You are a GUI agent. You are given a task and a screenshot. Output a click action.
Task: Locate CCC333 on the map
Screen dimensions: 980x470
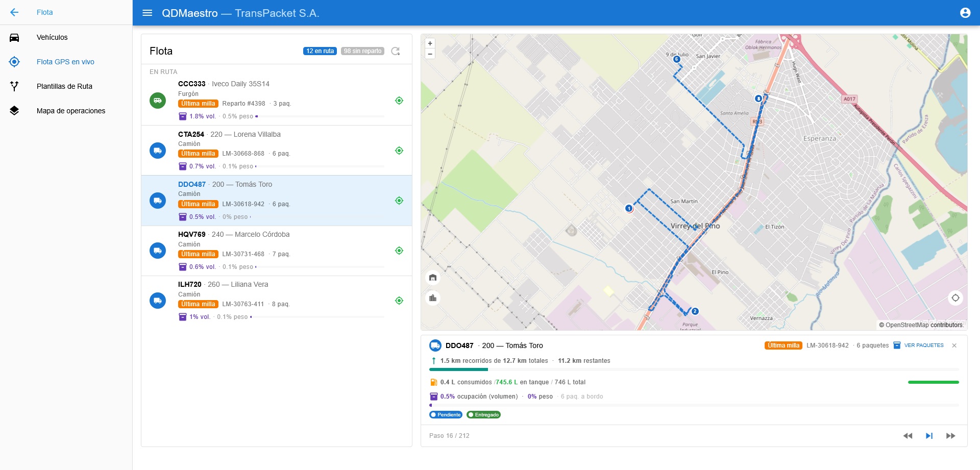coord(399,101)
